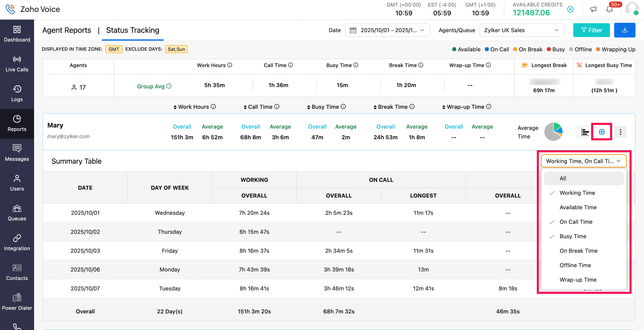Add credits with the plus icon

pyautogui.click(x=570, y=10)
